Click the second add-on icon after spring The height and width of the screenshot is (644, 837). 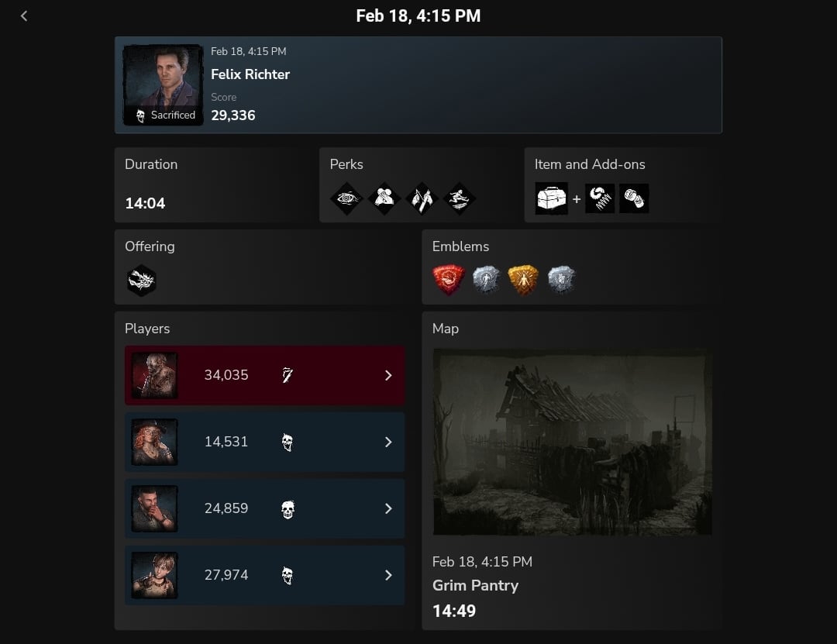point(634,198)
